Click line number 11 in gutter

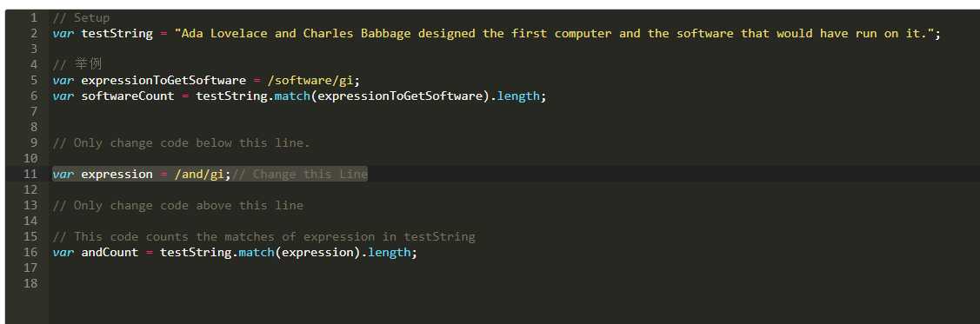(x=30, y=175)
